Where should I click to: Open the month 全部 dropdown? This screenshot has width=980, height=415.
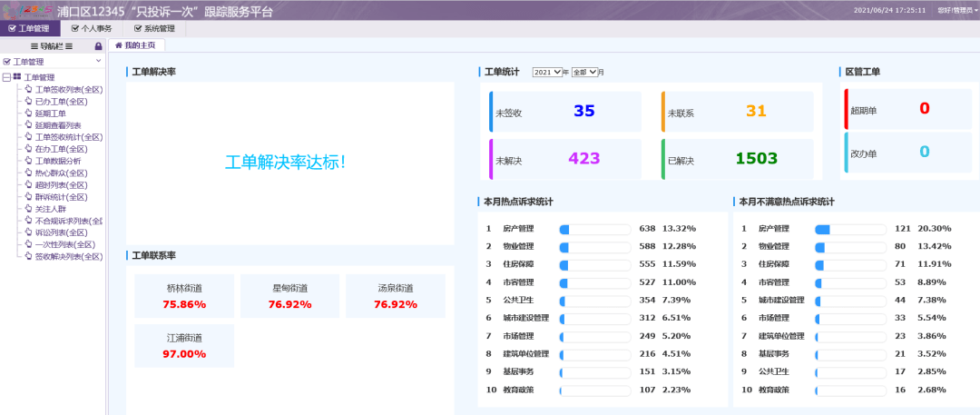pos(585,72)
